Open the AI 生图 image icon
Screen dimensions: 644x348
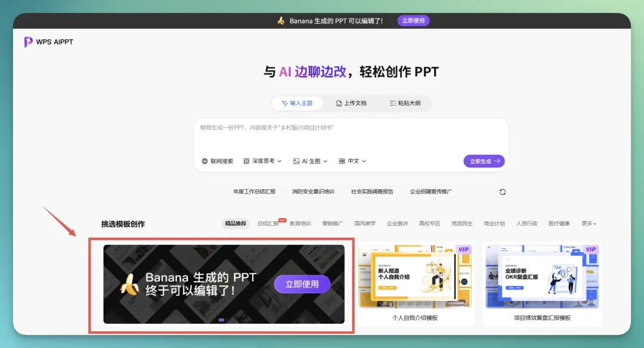tap(296, 161)
